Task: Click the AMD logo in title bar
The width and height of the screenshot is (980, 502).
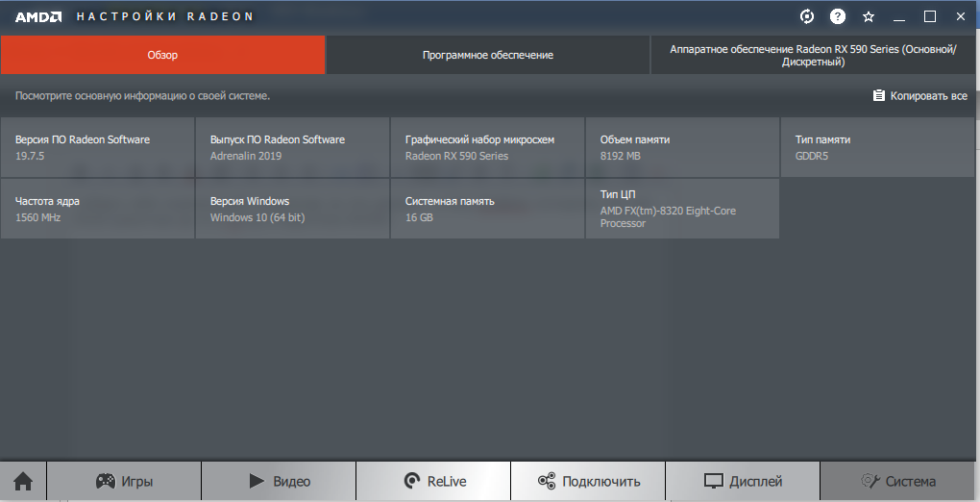Action: click(38, 17)
